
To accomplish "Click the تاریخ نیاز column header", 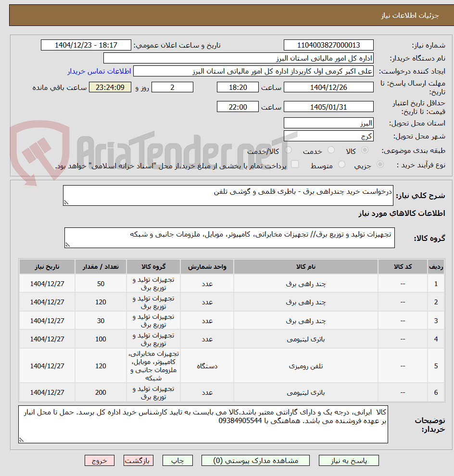I will 47,267.
